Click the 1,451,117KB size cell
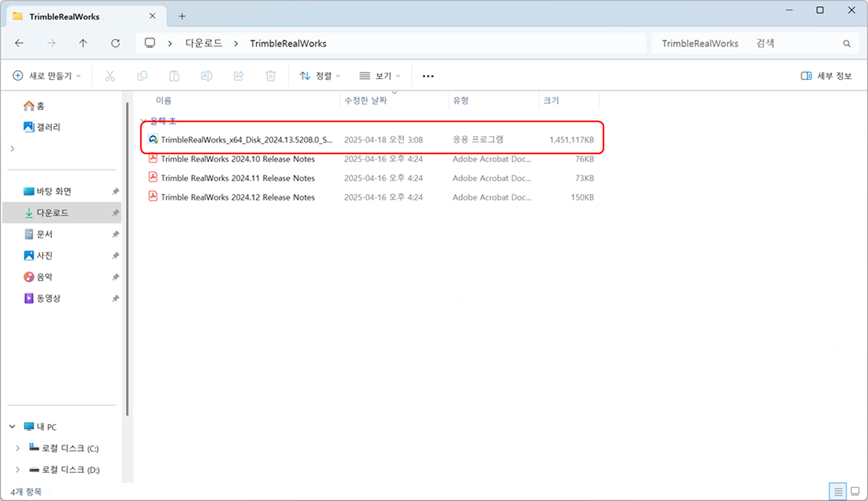The height and width of the screenshot is (501, 868). pos(571,139)
